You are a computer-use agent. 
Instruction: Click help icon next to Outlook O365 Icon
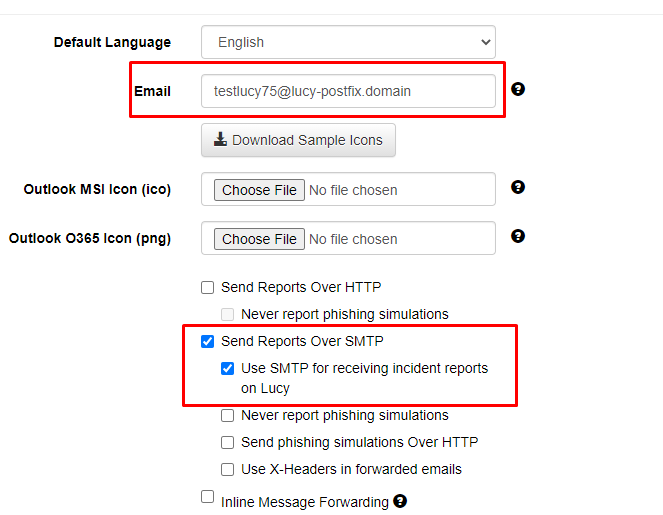point(518,236)
